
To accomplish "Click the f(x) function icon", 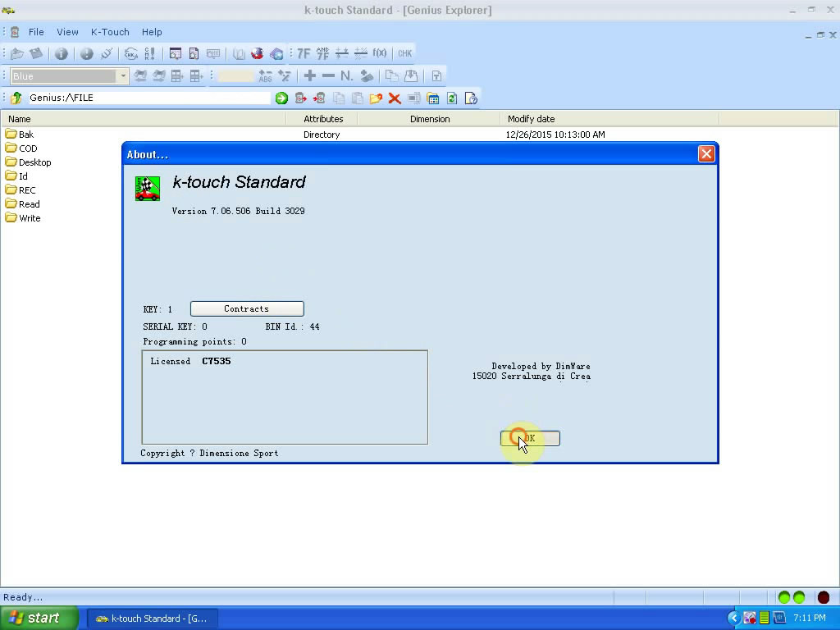I will (x=379, y=53).
